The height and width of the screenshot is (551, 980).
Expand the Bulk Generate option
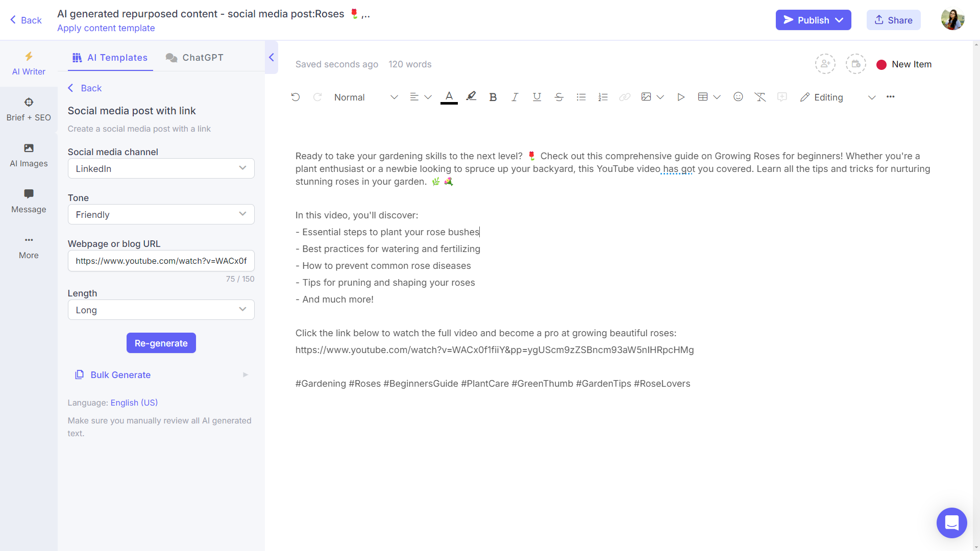coord(161,375)
